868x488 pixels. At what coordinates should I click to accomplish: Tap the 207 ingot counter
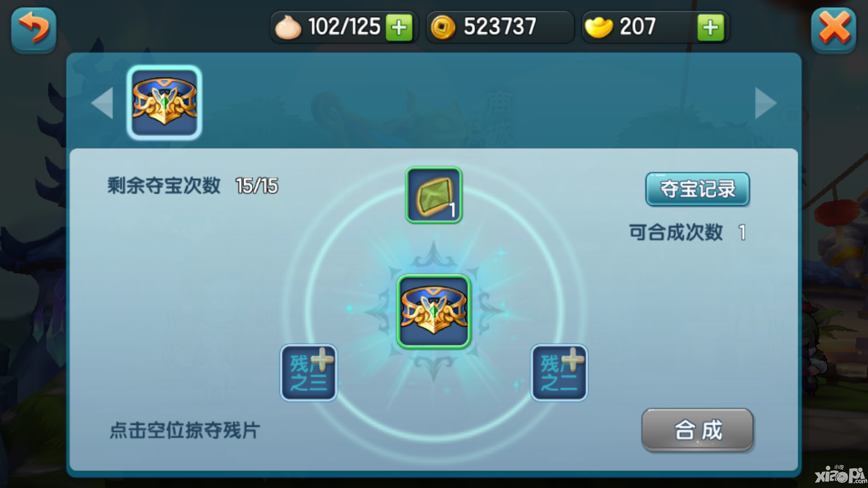point(637,27)
